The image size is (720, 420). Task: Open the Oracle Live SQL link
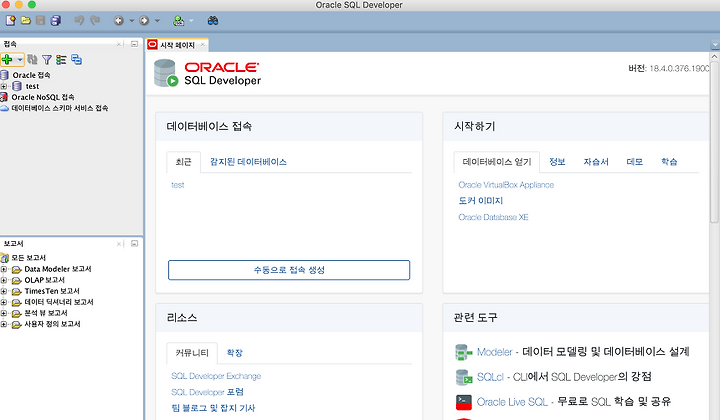coord(512,402)
